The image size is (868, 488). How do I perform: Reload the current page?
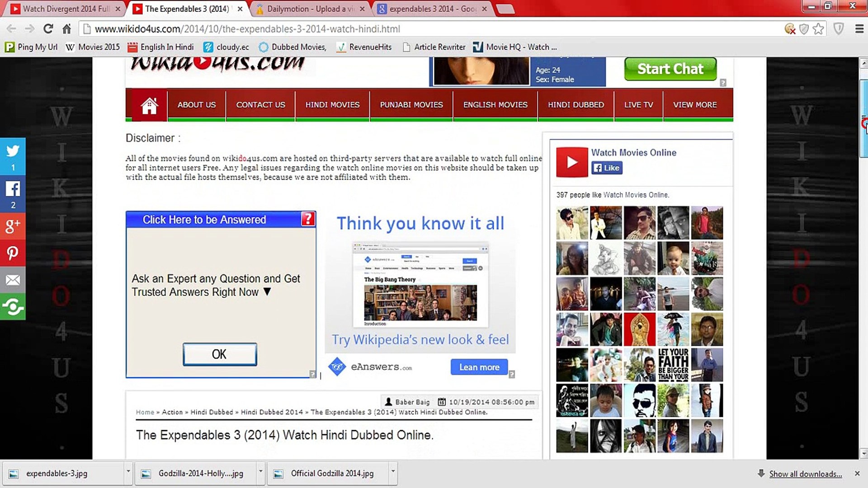[x=48, y=29]
